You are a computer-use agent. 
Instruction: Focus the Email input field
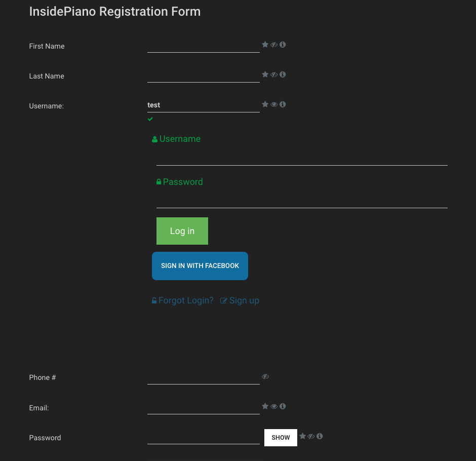click(204, 407)
